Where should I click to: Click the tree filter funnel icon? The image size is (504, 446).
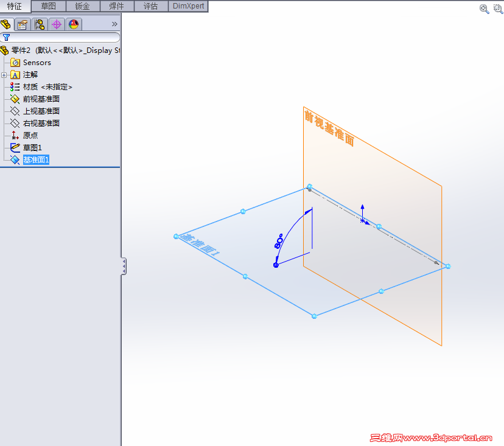click(x=6, y=37)
